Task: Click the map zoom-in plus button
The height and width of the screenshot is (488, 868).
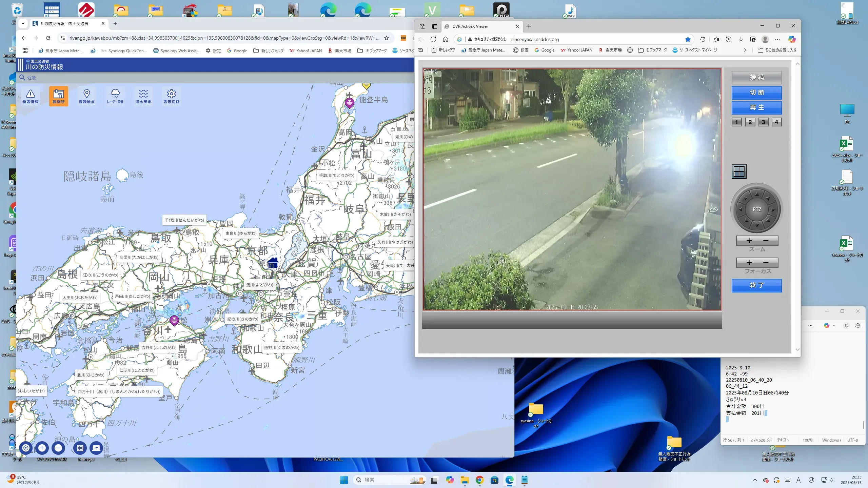Action: point(42,448)
